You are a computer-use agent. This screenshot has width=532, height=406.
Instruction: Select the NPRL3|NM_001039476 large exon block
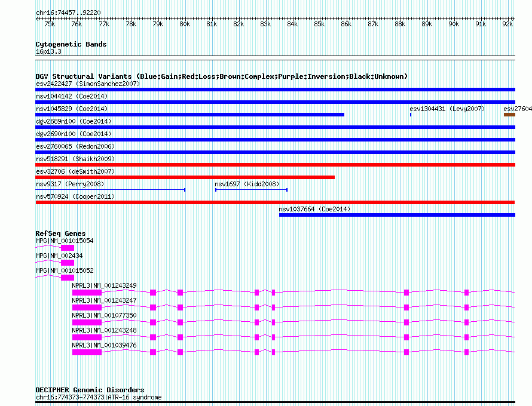(x=87, y=352)
